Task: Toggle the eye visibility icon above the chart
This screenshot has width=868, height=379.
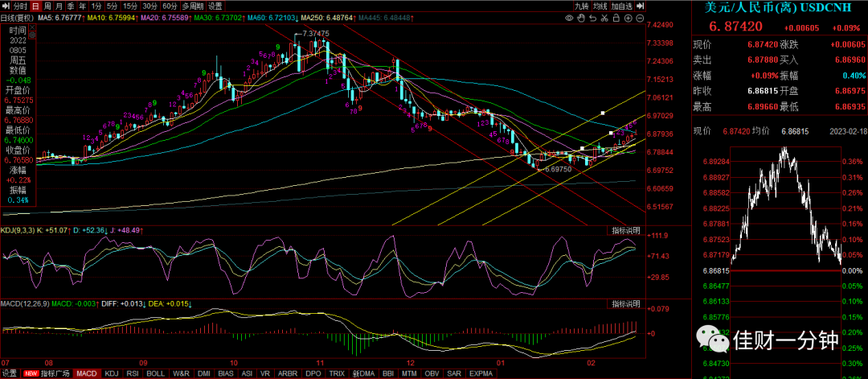Action: point(569,19)
